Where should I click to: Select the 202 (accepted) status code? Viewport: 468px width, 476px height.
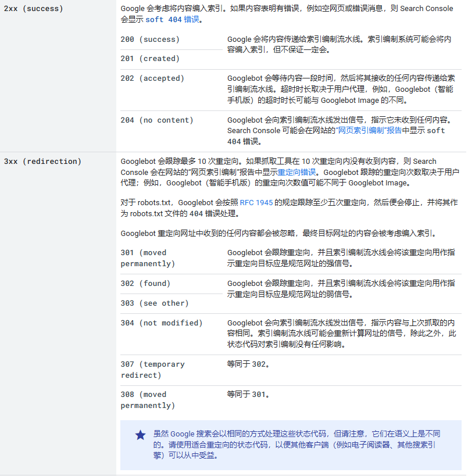(152, 78)
